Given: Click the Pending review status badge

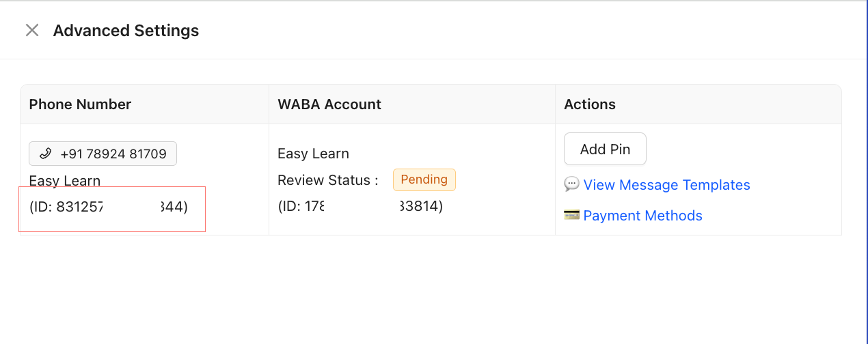Looking at the screenshot, I should (x=424, y=180).
